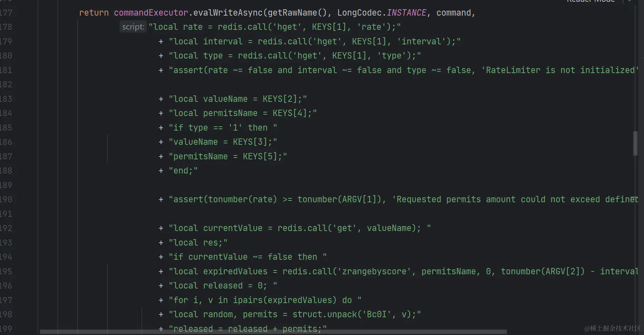644x335 pixels.
Task: Click the LongCodec class name
Action: tap(359, 13)
